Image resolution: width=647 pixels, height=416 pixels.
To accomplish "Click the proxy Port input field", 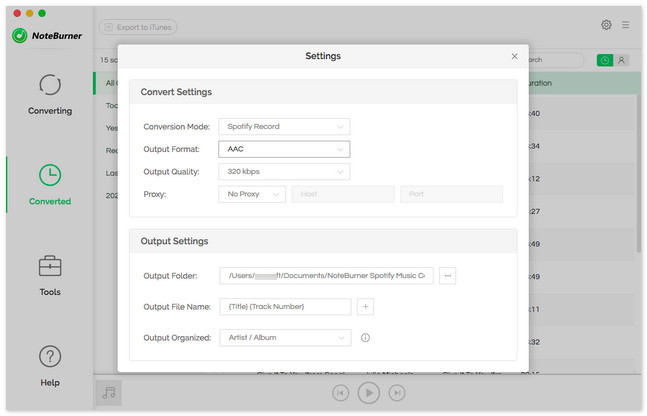I will pos(451,194).
